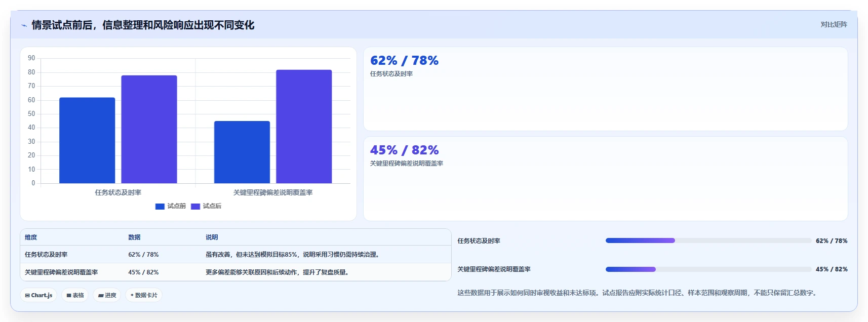Click the 关键里程碑偏差说明覆盖率 cell in the table
Screen dimensions: 868x322
coord(61,272)
